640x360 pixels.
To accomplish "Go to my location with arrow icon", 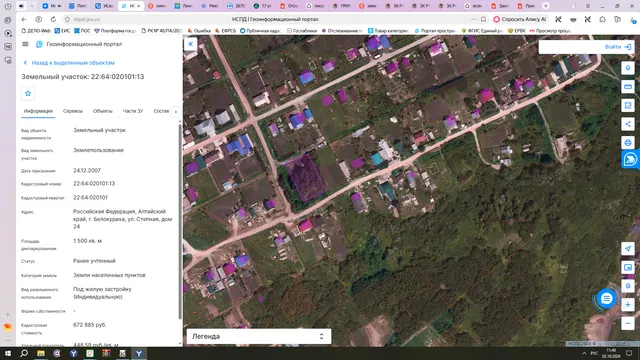I will click(x=628, y=249).
